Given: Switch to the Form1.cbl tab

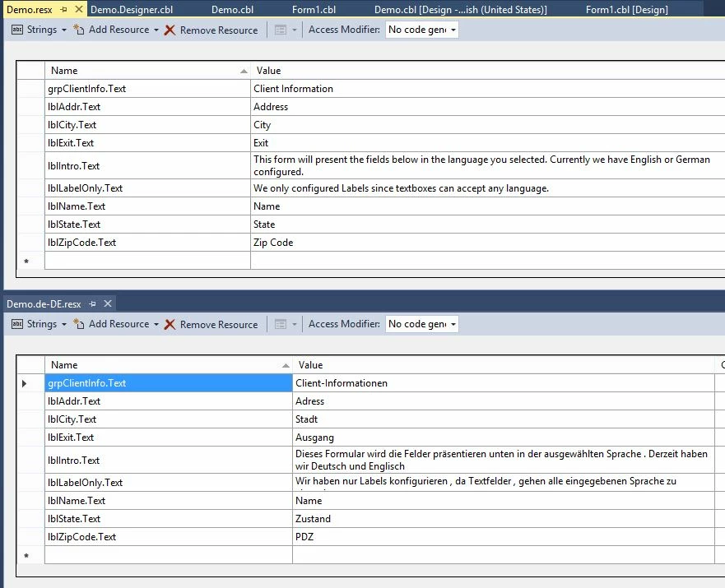Looking at the screenshot, I should point(314,10).
